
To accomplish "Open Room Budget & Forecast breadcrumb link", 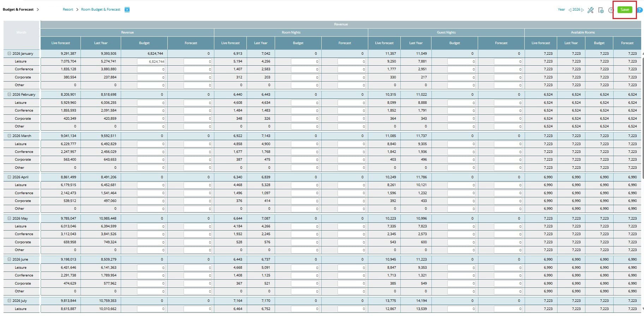I will (101, 10).
